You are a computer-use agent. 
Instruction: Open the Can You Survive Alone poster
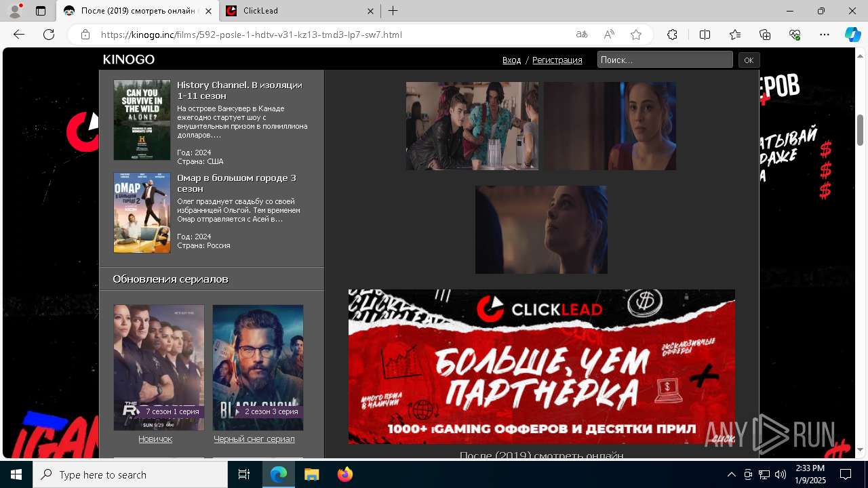(x=142, y=120)
